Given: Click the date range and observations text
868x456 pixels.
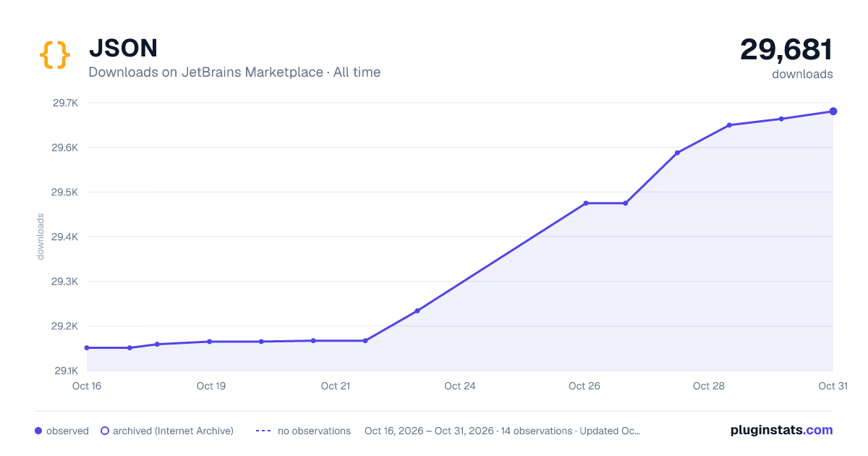Looking at the screenshot, I should tap(503, 431).
